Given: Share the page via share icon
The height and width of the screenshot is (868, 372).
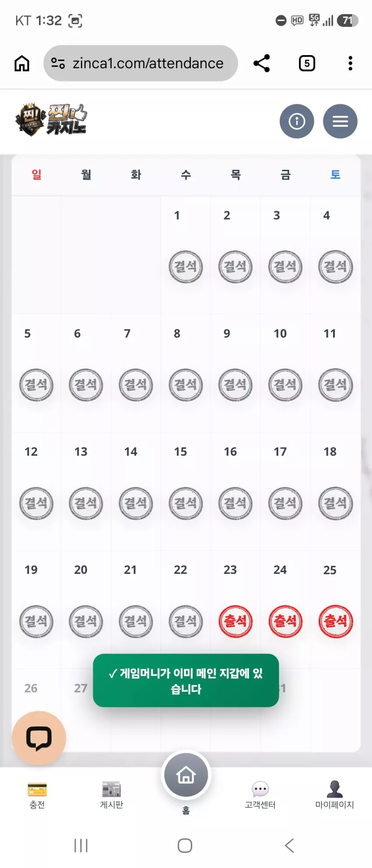Looking at the screenshot, I should (262, 63).
